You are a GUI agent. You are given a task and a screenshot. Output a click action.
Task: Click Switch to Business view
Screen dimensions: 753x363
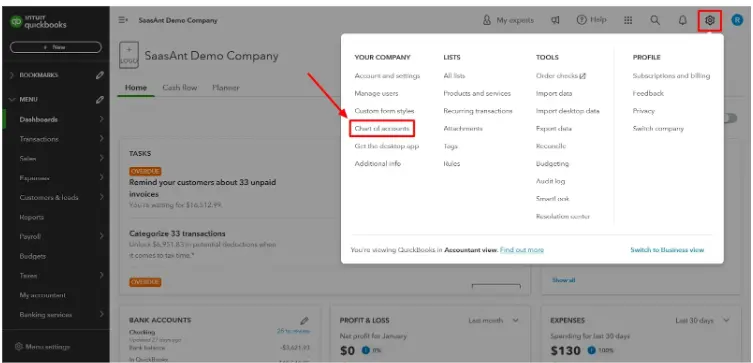[x=667, y=250]
